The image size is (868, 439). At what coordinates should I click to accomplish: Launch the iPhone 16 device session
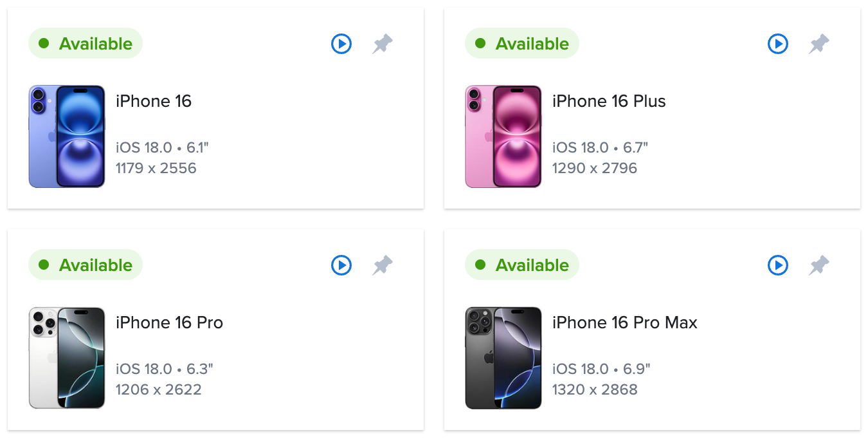pyautogui.click(x=341, y=44)
